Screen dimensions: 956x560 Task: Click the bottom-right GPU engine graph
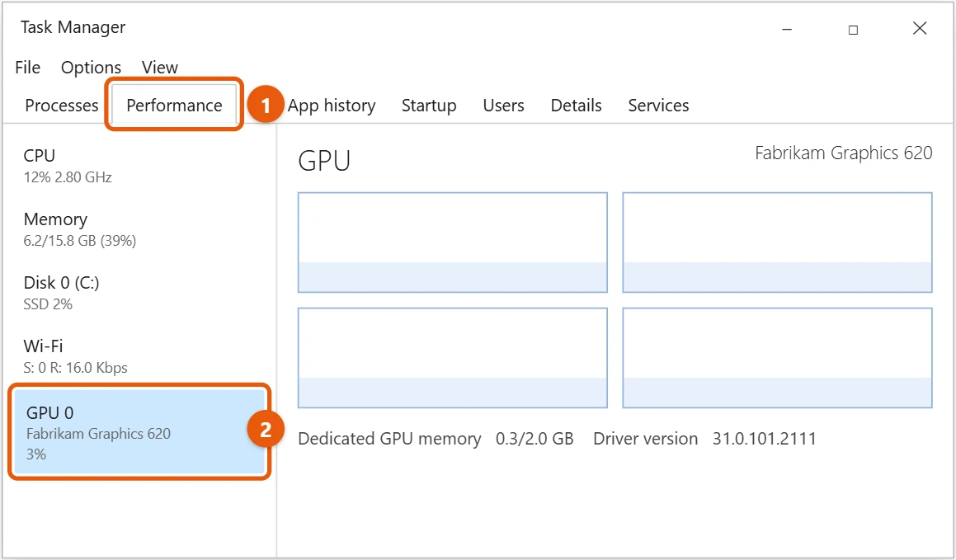pyautogui.click(x=777, y=358)
